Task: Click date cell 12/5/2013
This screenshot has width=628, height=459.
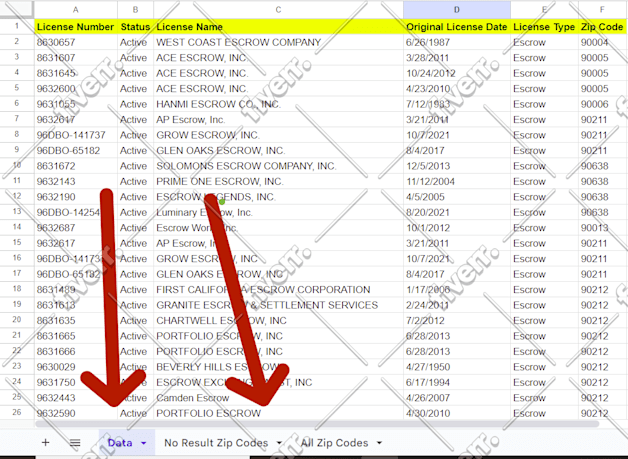Action: click(457, 166)
